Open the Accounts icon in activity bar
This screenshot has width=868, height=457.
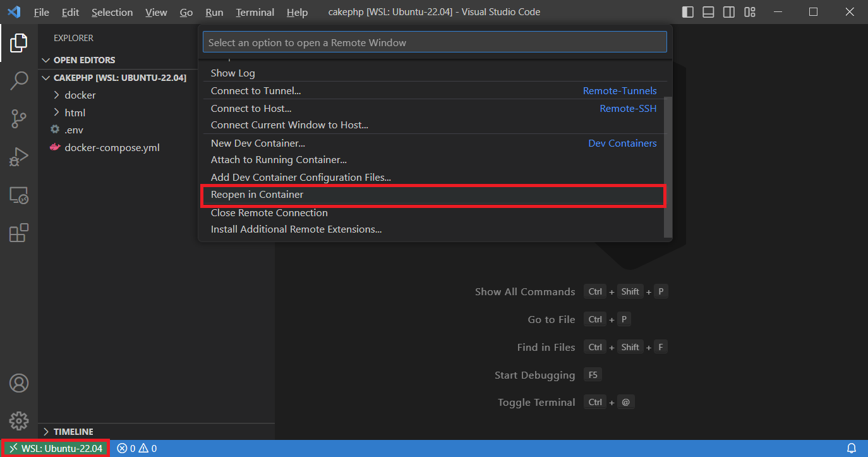(x=19, y=383)
